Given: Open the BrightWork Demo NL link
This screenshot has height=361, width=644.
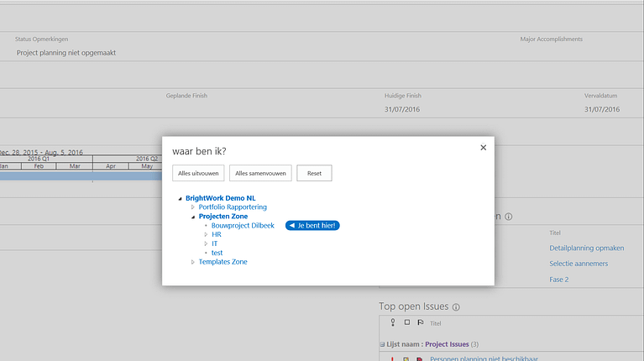Looking at the screenshot, I should [x=221, y=198].
